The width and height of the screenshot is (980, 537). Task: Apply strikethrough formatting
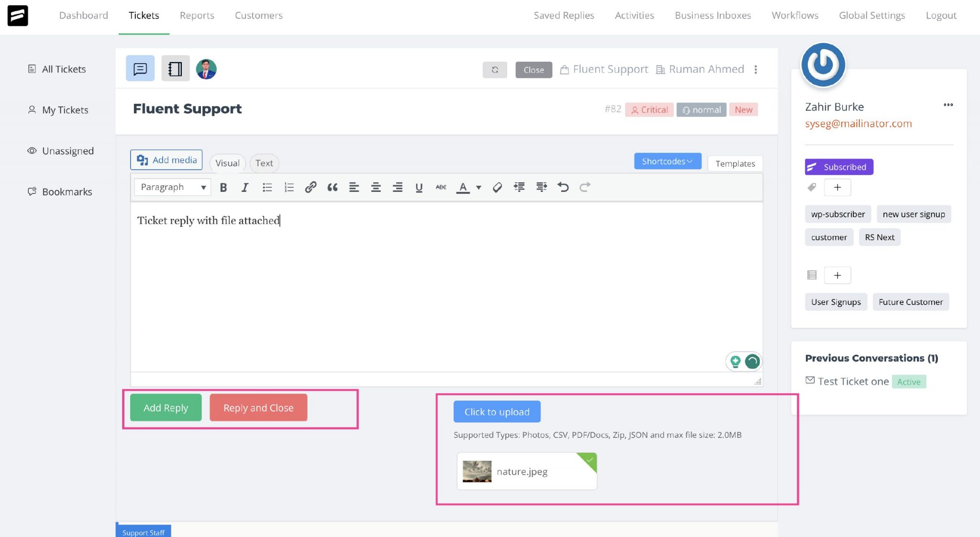click(x=440, y=187)
